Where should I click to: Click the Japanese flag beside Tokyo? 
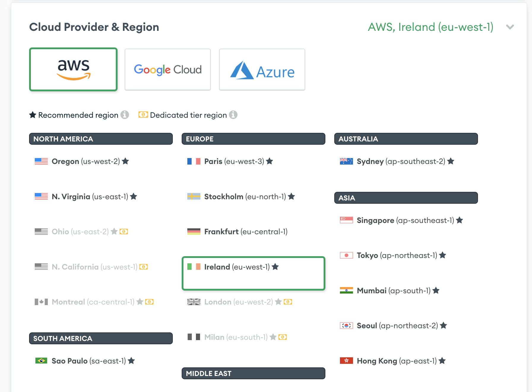point(346,255)
